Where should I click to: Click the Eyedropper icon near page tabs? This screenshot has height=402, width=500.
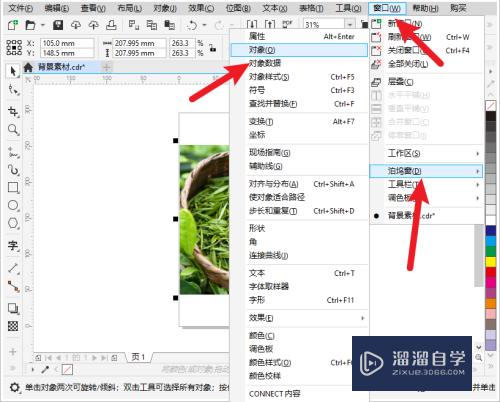pyautogui.click(x=45, y=369)
